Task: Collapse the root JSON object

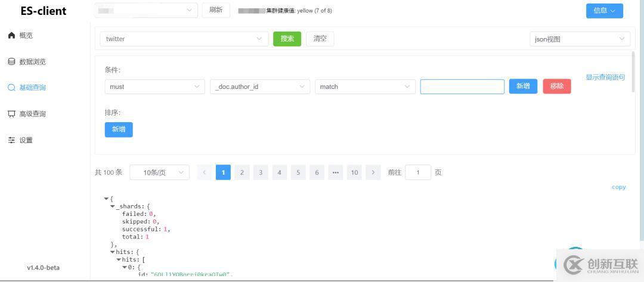Action: pyautogui.click(x=106, y=199)
